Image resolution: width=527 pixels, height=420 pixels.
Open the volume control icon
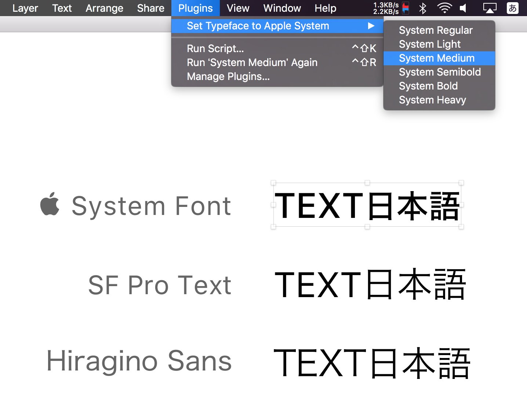(x=463, y=8)
